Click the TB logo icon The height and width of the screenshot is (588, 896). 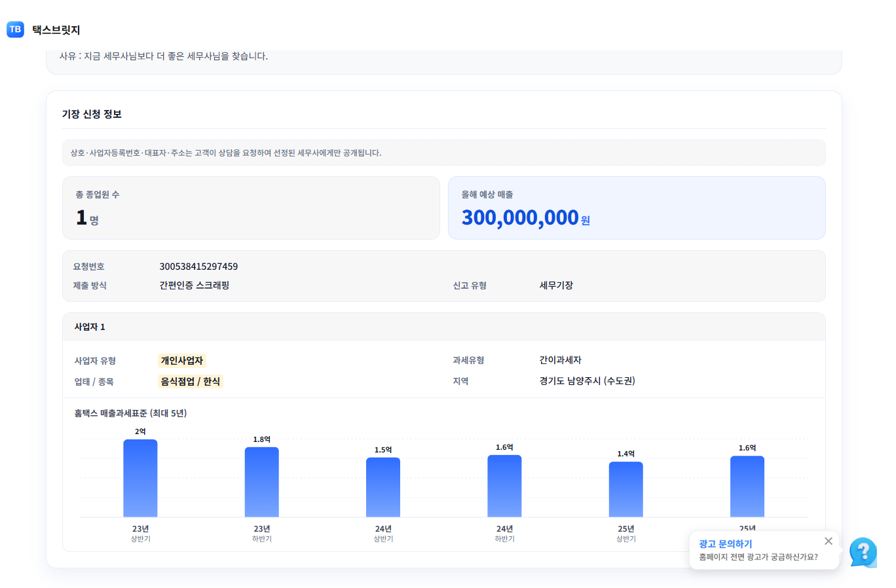click(15, 29)
